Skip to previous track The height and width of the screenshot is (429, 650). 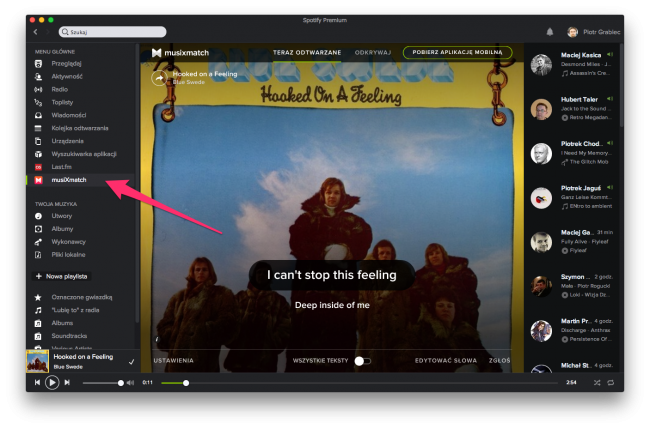point(37,383)
